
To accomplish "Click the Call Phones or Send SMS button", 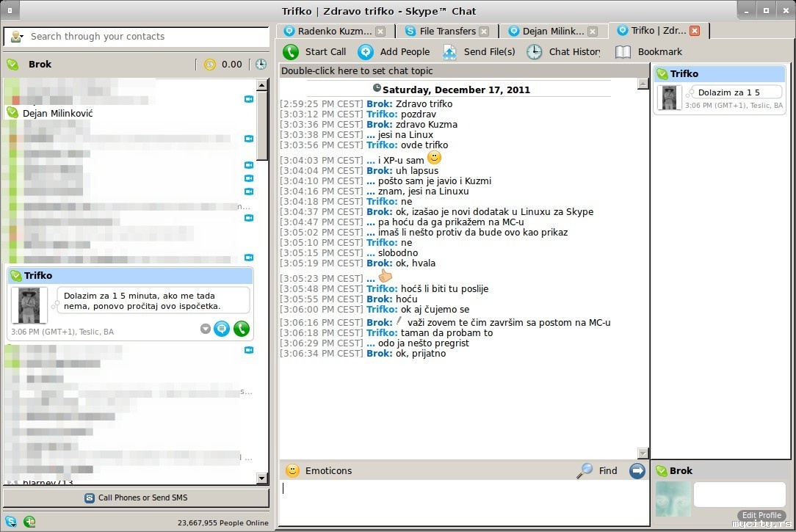I will pos(136,498).
